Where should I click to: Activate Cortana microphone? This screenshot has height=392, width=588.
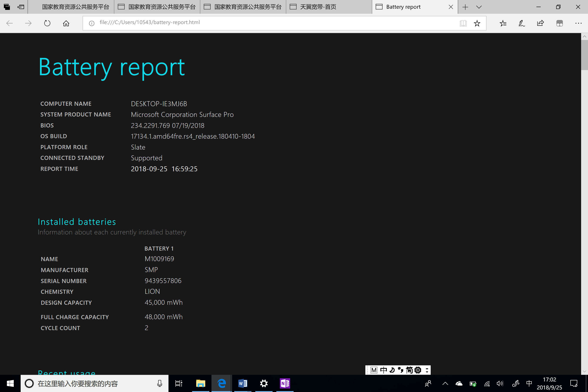pyautogui.click(x=159, y=383)
